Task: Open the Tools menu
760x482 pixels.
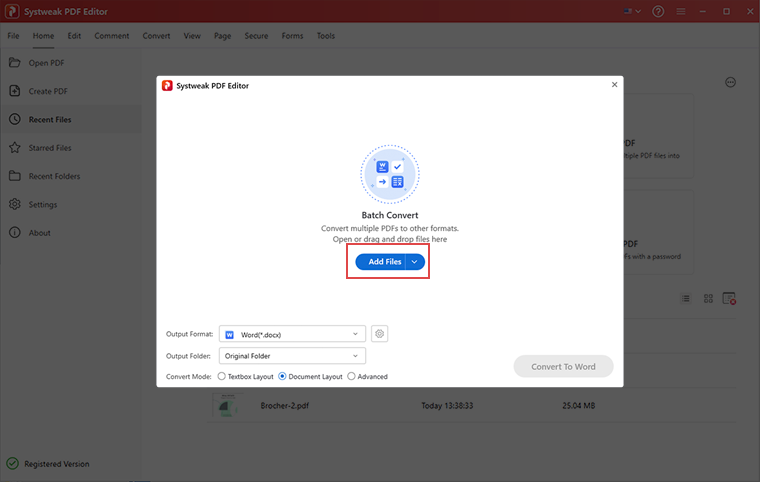Action: [x=326, y=36]
